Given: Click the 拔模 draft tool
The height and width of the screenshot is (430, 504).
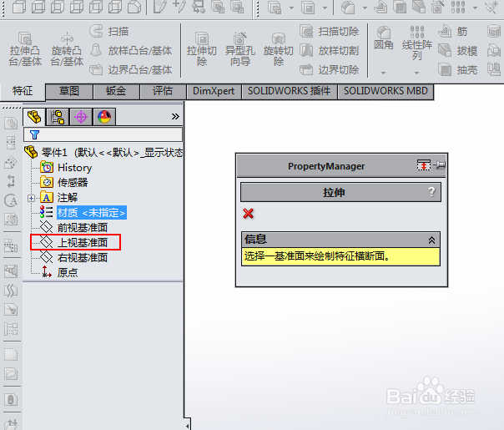Looking at the screenshot, I should point(458,50).
